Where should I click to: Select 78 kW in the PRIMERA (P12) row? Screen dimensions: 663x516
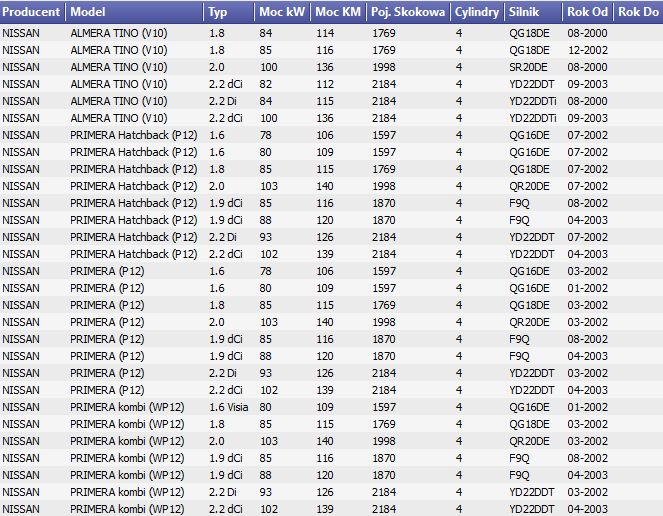(266, 271)
